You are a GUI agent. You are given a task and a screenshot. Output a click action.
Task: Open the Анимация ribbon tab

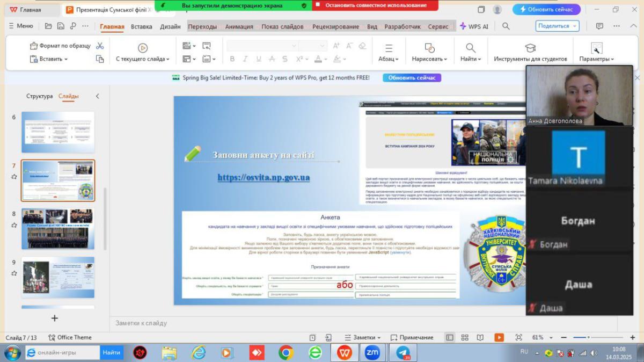239,26
